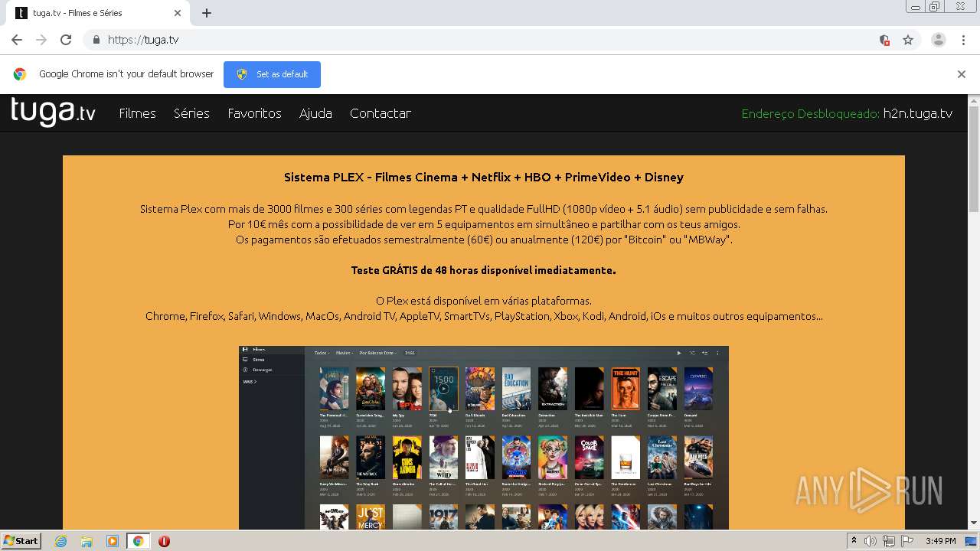
Task: Follow the h2n.tuga.tv unblocked address link
Action: [917, 113]
